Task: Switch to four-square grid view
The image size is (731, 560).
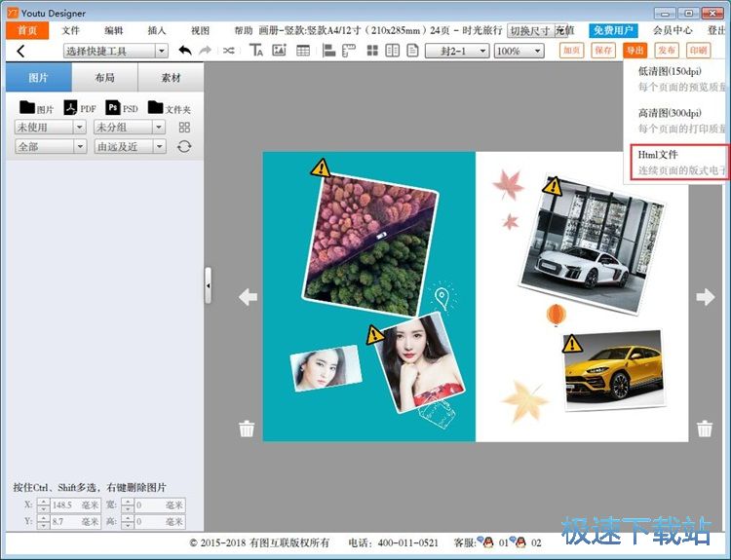Action: [x=372, y=51]
